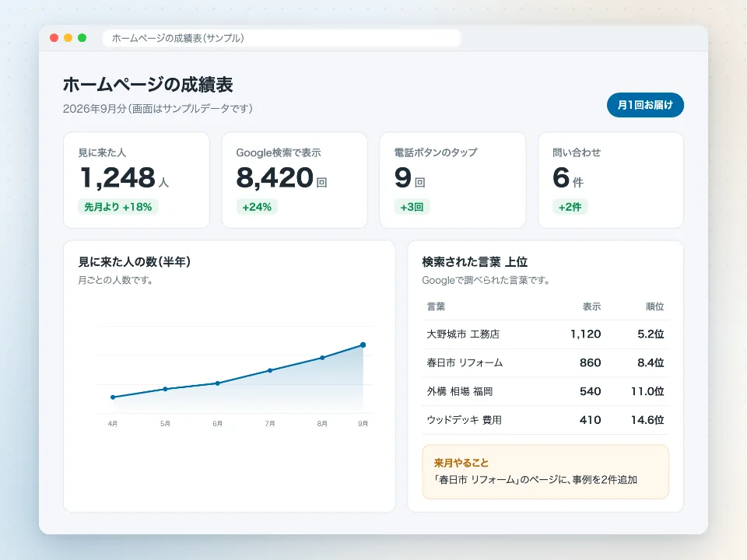This screenshot has width=747, height=560.
Task: Select the ホームページの成績表 page heading
Action: (148, 84)
